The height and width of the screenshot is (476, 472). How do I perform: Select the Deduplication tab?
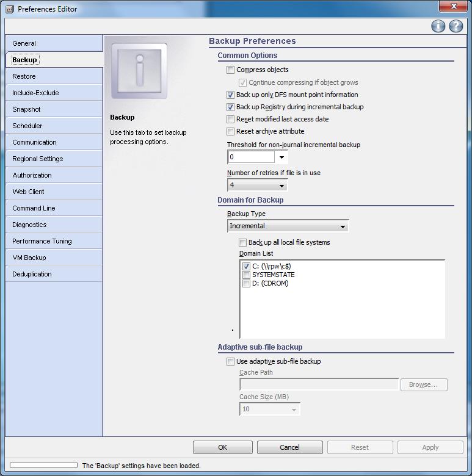54,274
